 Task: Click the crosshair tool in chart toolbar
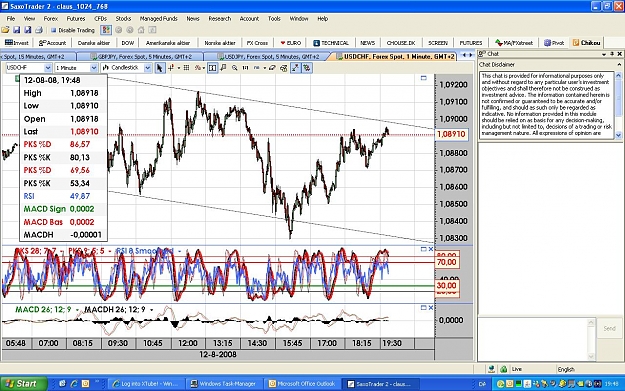point(171,68)
